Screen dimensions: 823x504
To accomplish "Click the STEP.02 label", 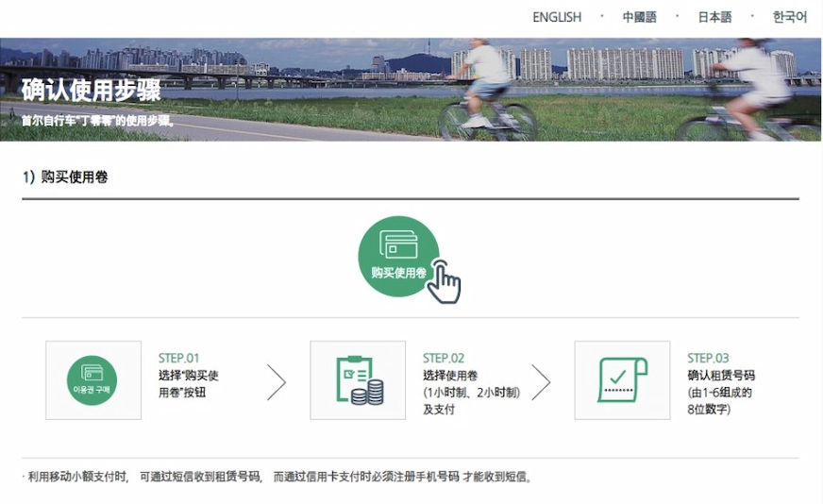I will coord(443,358).
